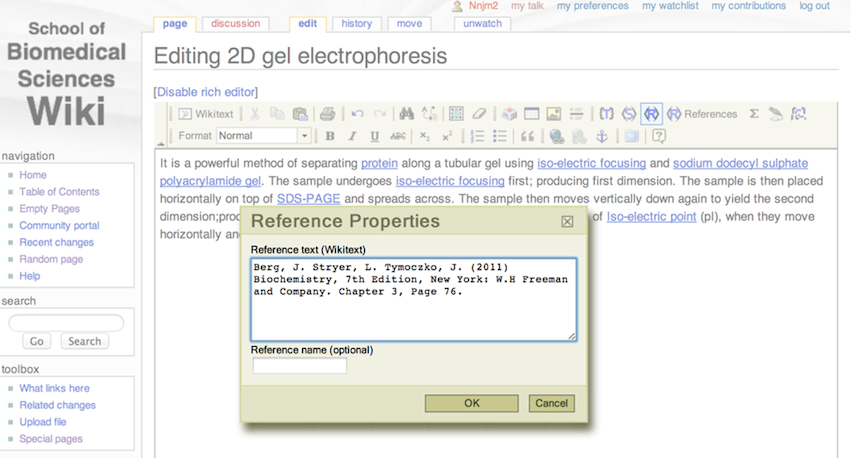The width and height of the screenshot is (850, 458).
Task: Insert special character with the sigma icon
Action: (x=754, y=114)
